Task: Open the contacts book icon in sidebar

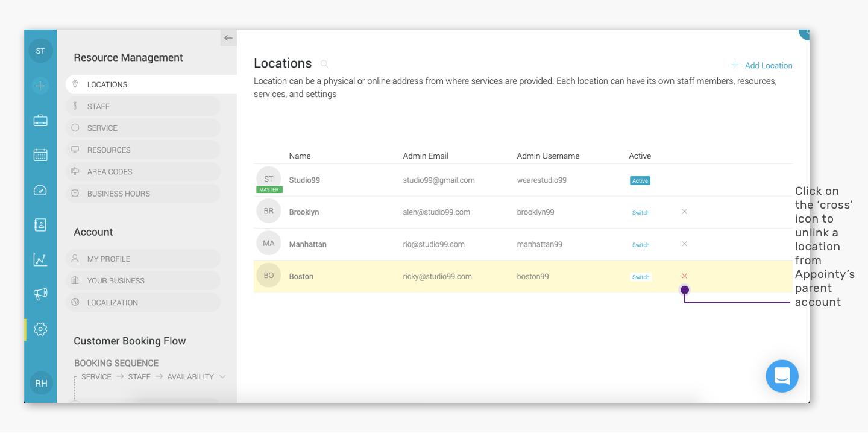Action: click(40, 225)
